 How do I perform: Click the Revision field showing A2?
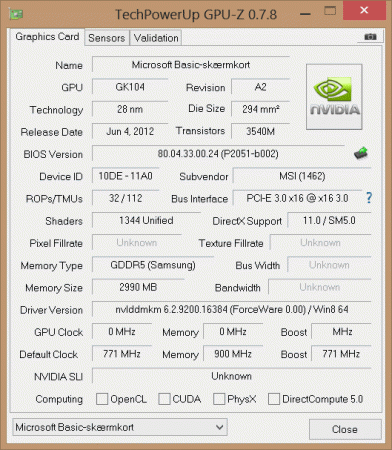pos(260,87)
